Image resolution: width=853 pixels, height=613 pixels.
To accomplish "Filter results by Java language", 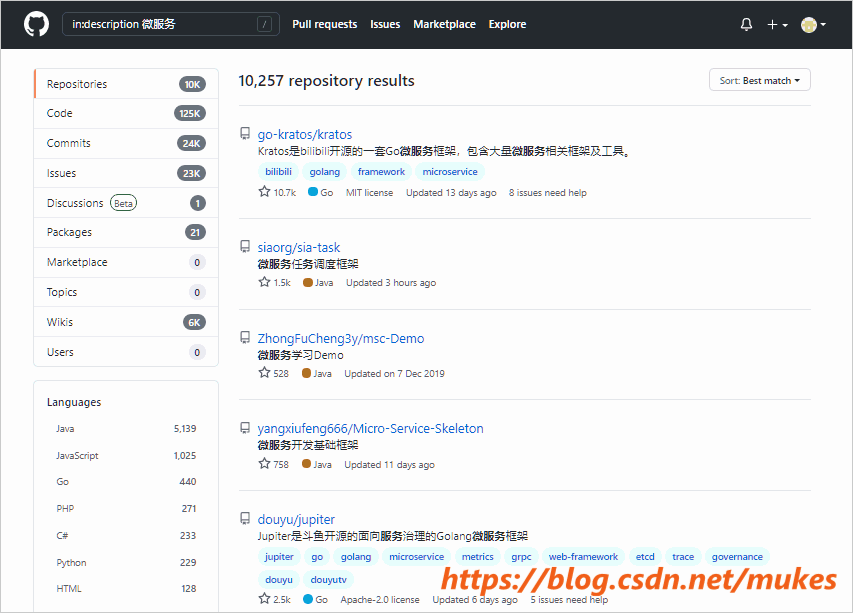I will pyautogui.click(x=126, y=429).
